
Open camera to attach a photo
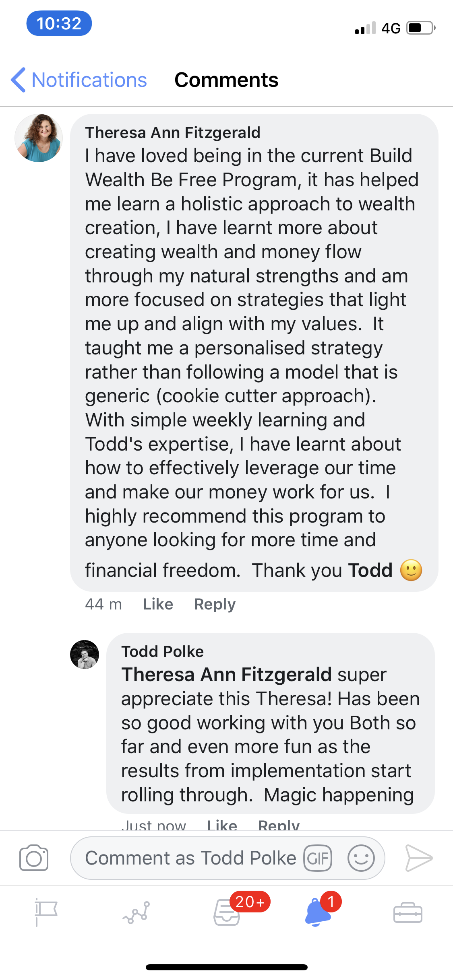(x=34, y=858)
